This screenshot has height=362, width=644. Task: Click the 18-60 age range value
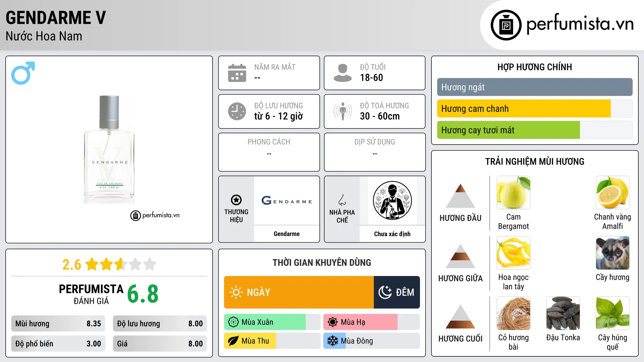pos(371,78)
